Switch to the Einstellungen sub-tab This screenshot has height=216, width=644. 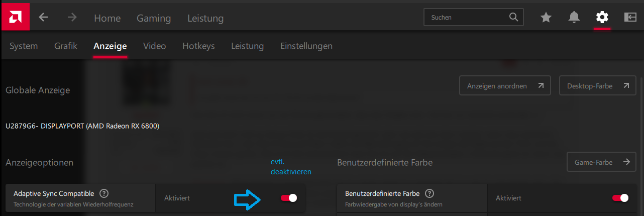306,46
